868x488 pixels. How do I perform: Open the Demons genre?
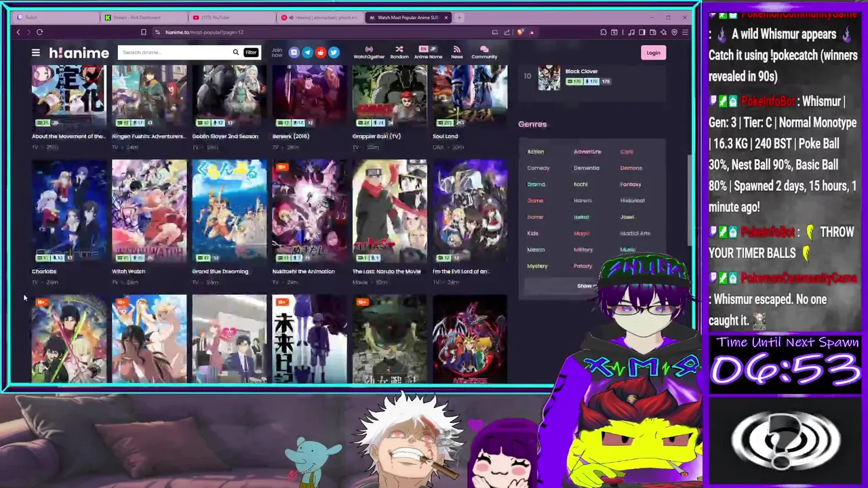pyautogui.click(x=631, y=168)
